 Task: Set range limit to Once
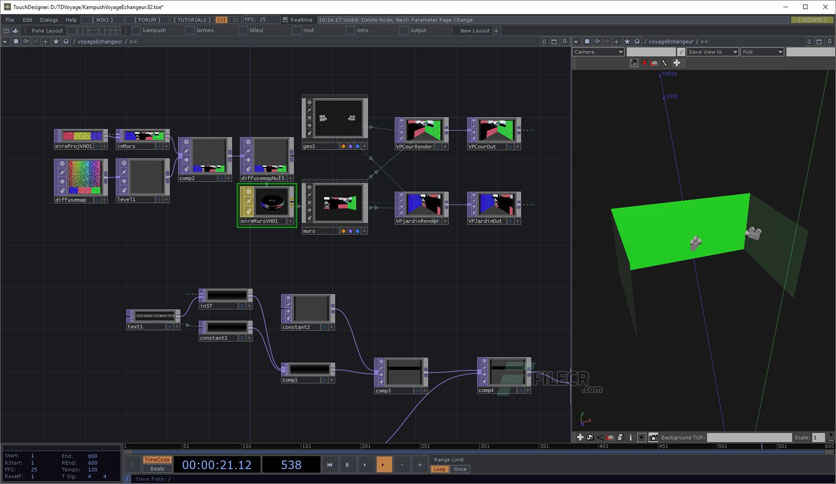460,469
